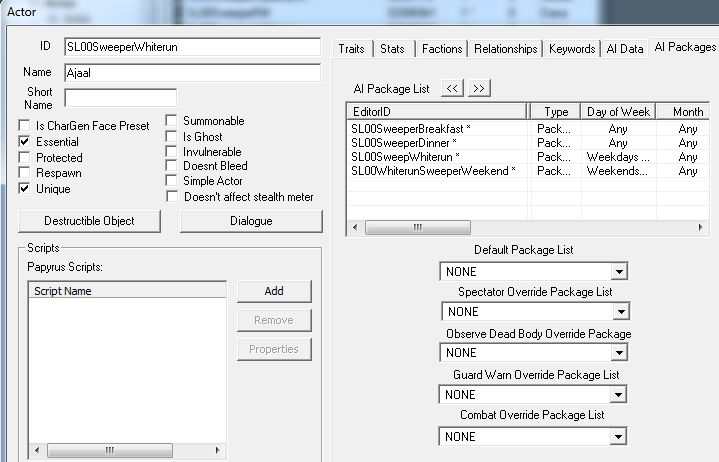This screenshot has width=719, height=462.
Task: Select the AI Packages tab
Action: [x=685, y=47]
